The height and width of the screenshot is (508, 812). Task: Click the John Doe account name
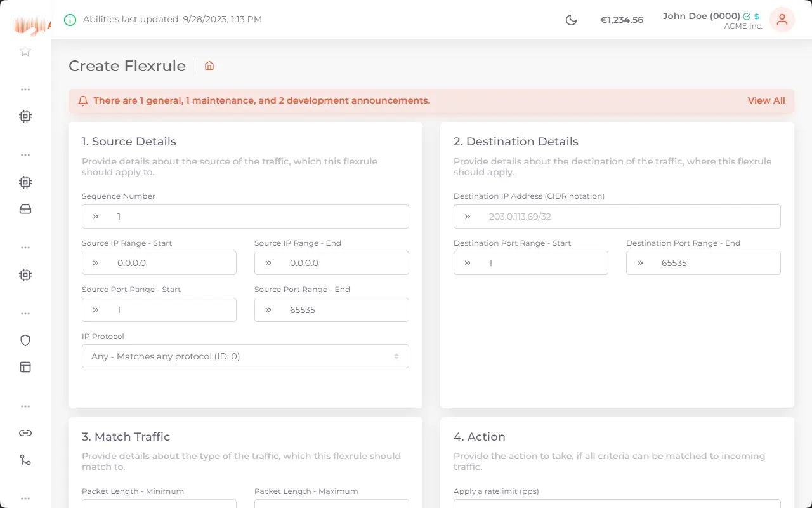point(701,16)
